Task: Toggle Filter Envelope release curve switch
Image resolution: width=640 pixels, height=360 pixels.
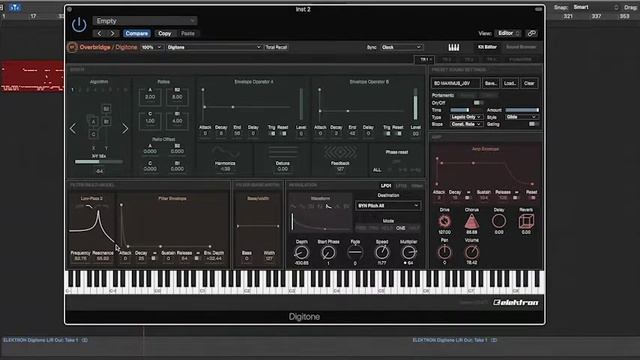Action: click(x=197, y=258)
